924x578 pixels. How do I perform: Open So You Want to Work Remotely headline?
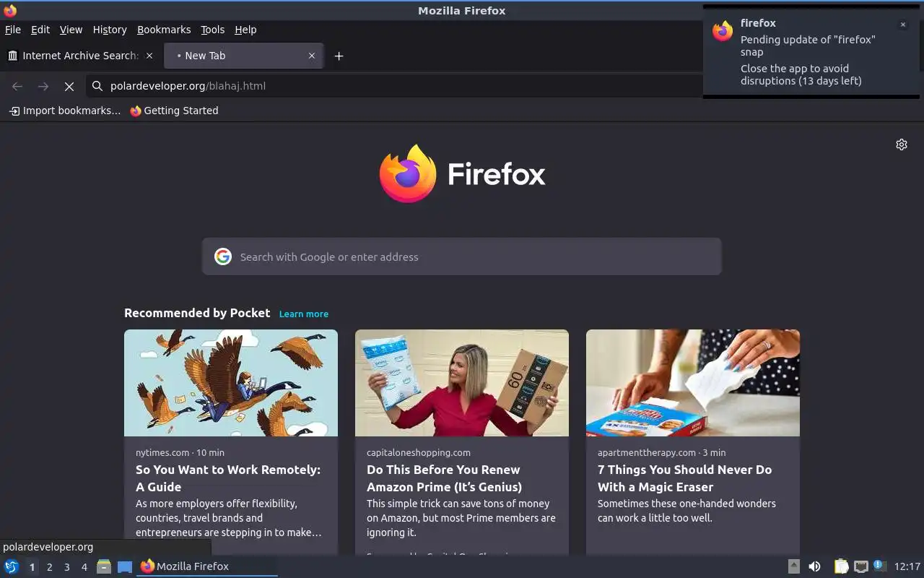(228, 478)
